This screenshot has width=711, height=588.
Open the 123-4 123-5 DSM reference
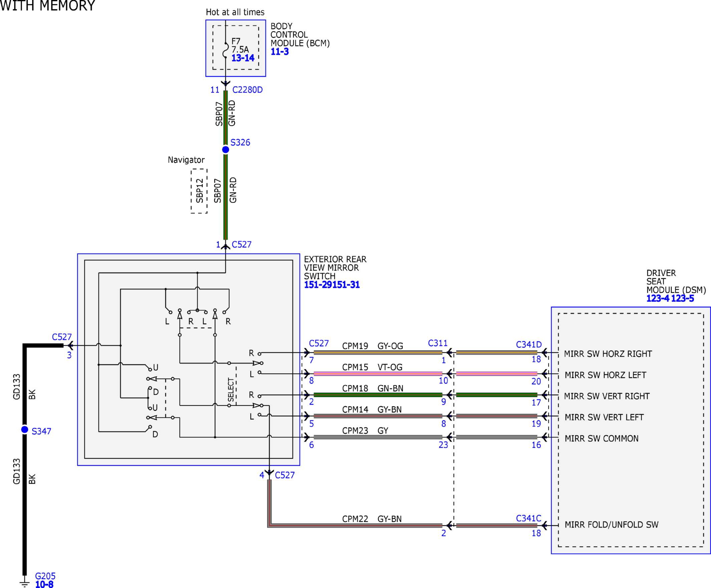670,299
